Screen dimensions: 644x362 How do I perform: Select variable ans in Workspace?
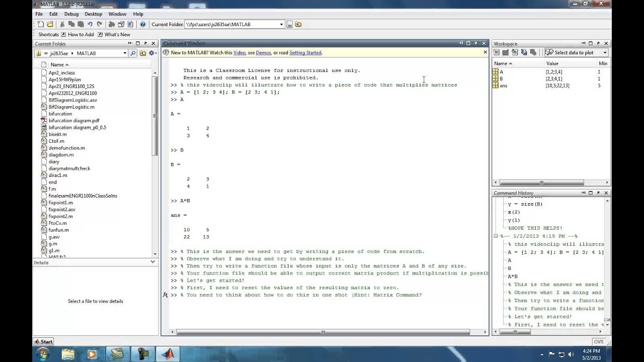(503, 85)
